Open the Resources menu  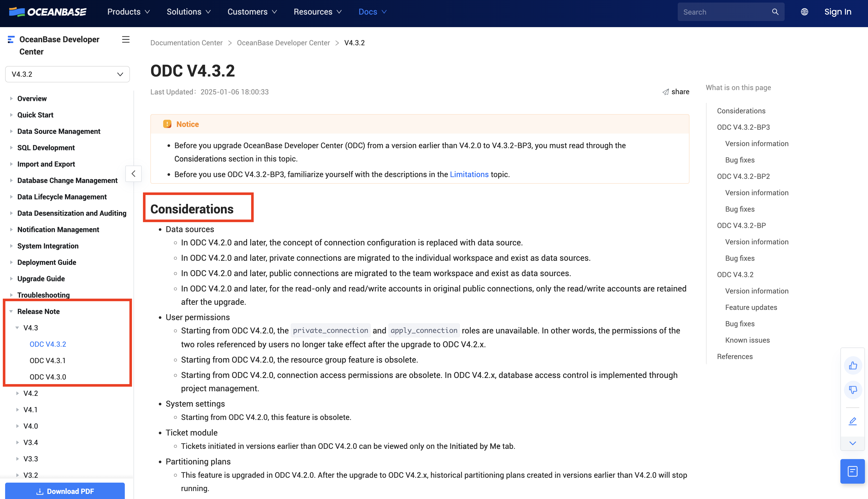coord(318,12)
